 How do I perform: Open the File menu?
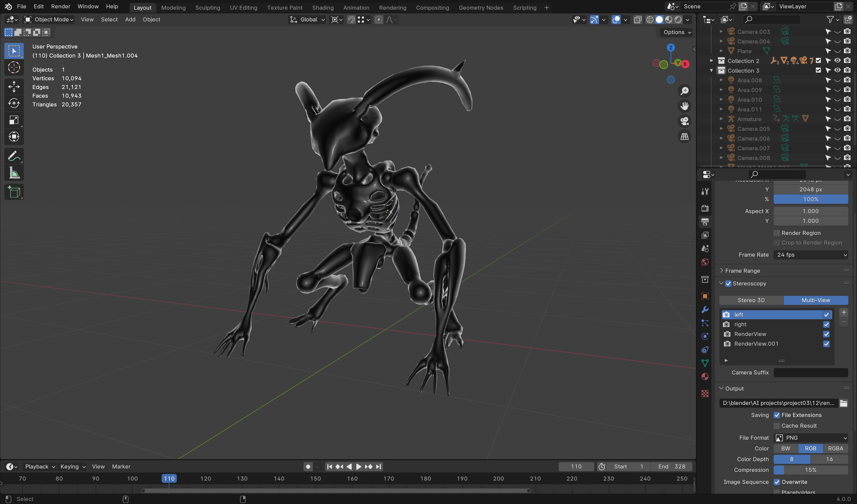pyautogui.click(x=21, y=6)
